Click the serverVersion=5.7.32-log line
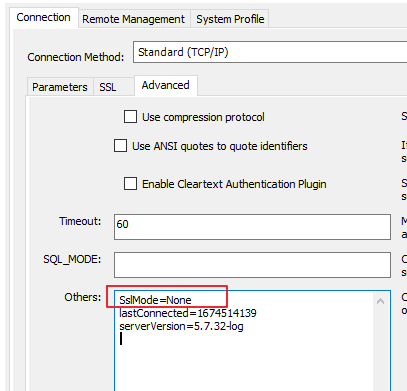The image size is (407, 391). click(x=181, y=326)
